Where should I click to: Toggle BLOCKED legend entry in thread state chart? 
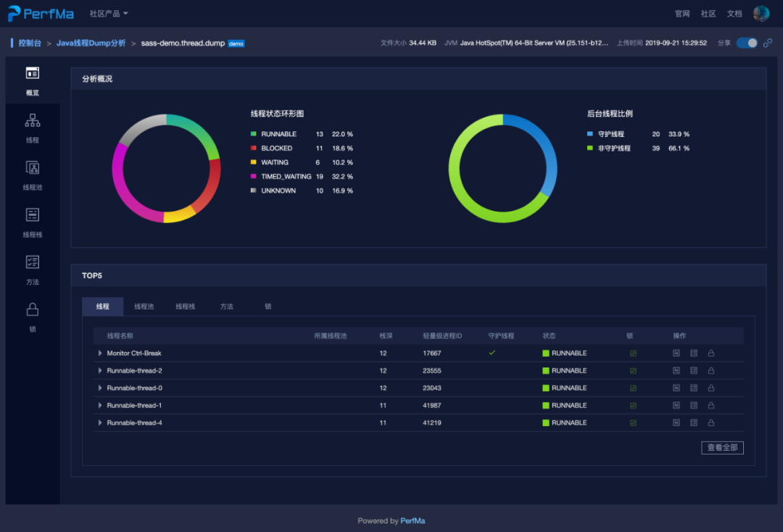301,149
